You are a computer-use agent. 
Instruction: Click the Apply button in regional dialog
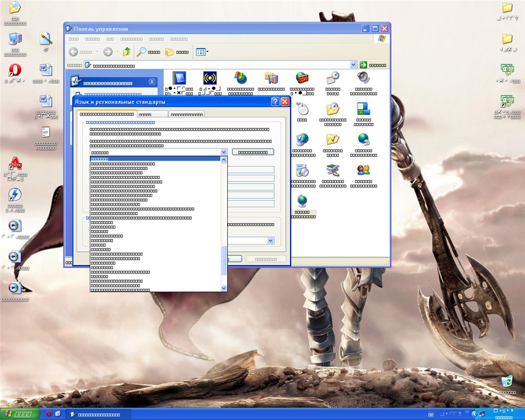pos(266,259)
